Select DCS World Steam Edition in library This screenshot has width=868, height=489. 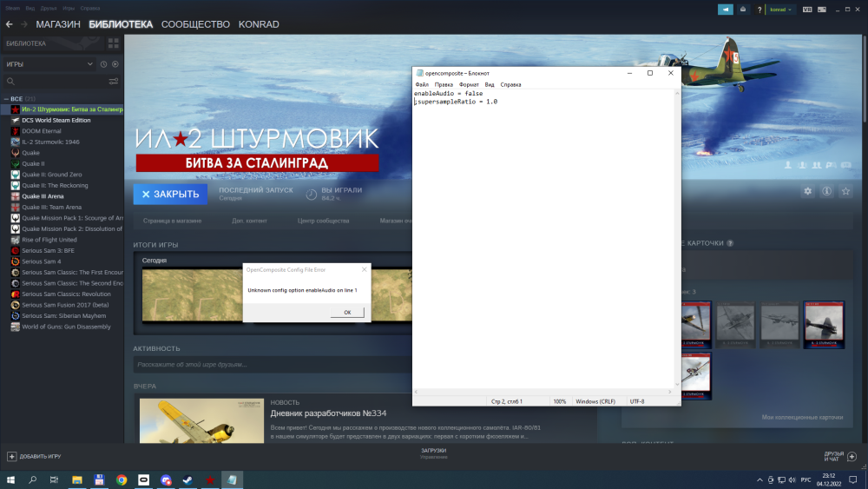click(56, 120)
